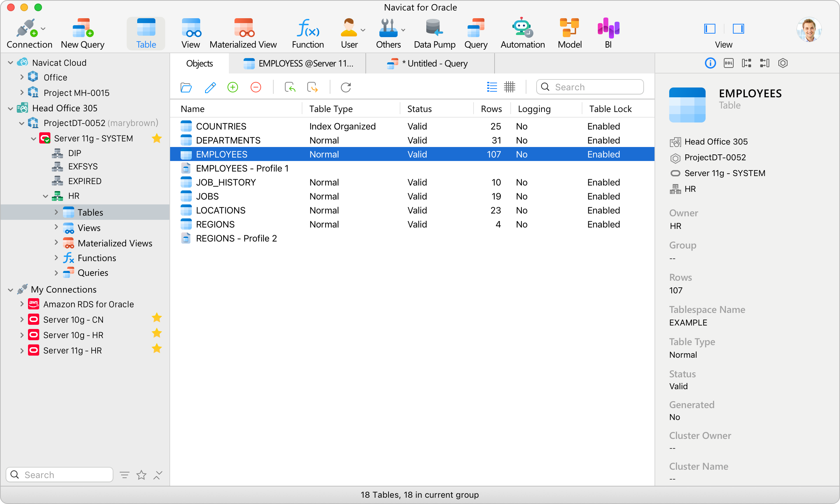The width and height of the screenshot is (840, 504).
Task: Switch to detail list view
Action: 492,87
